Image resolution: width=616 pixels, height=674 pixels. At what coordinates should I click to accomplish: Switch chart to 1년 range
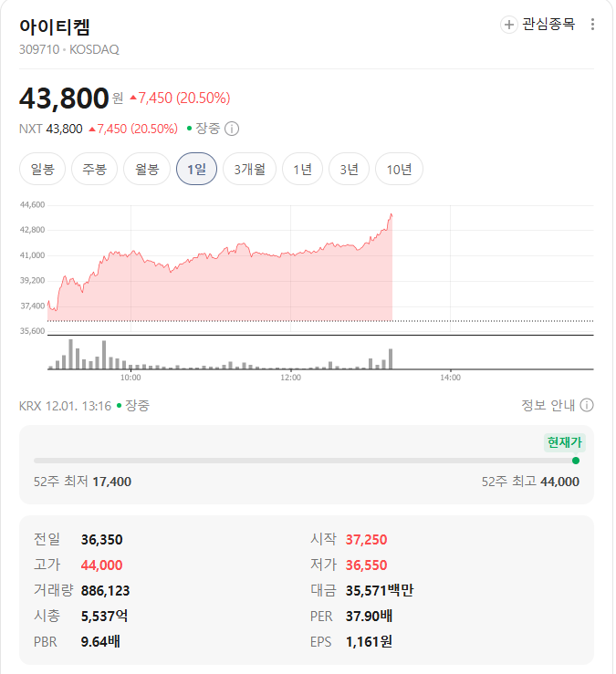pyautogui.click(x=302, y=169)
